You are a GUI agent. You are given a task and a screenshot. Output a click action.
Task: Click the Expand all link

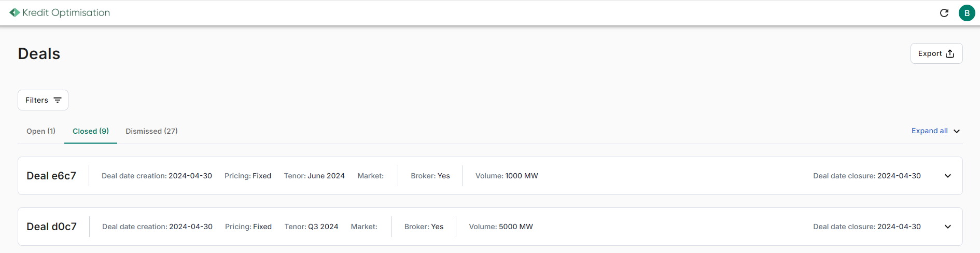click(930, 131)
